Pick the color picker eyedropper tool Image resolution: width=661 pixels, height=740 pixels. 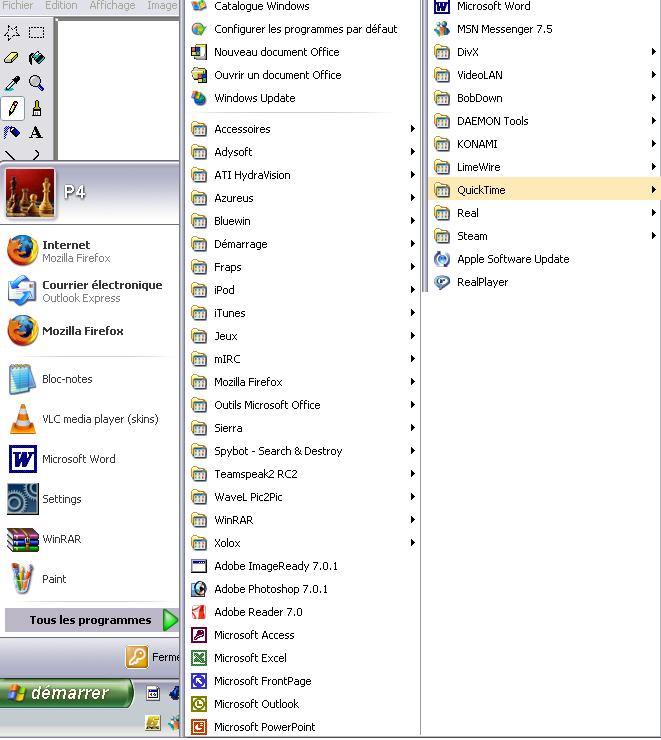click(x=12, y=83)
